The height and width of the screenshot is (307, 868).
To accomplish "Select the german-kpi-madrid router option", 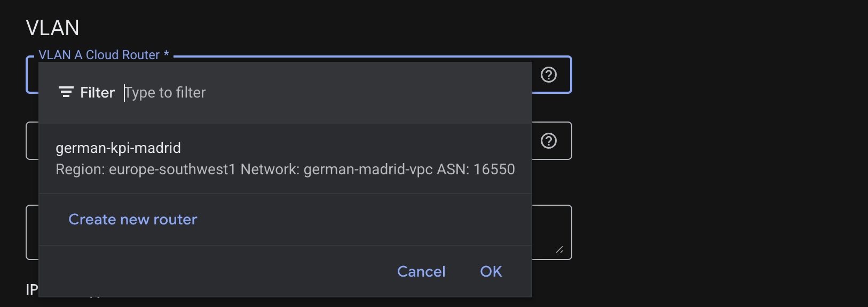I will pyautogui.click(x=119, y=148).
